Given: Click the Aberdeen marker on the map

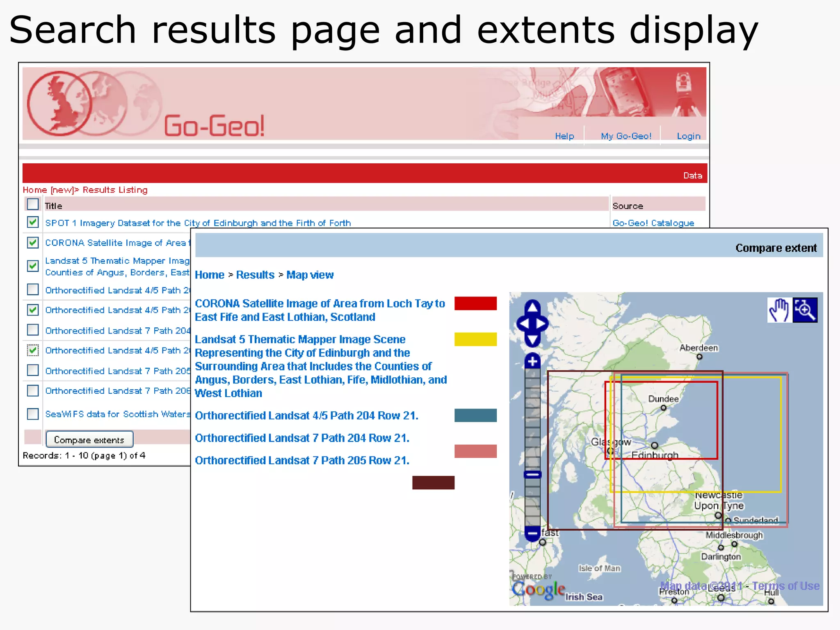Looking at the screenshot, I should coord(699,357).
